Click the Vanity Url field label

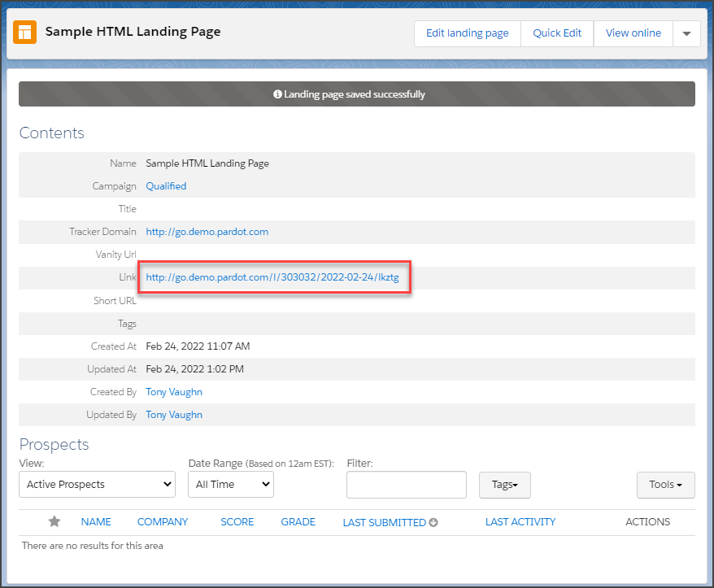pos(115,254)
